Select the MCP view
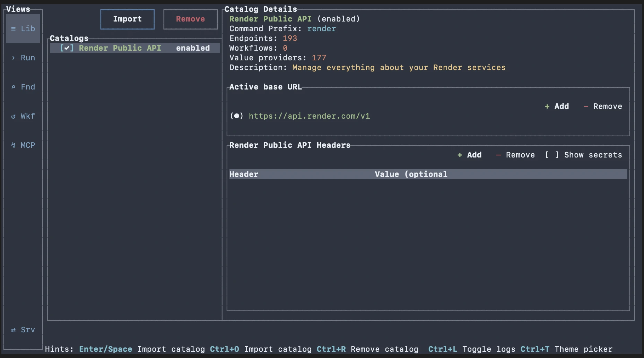 coord(23,145)
